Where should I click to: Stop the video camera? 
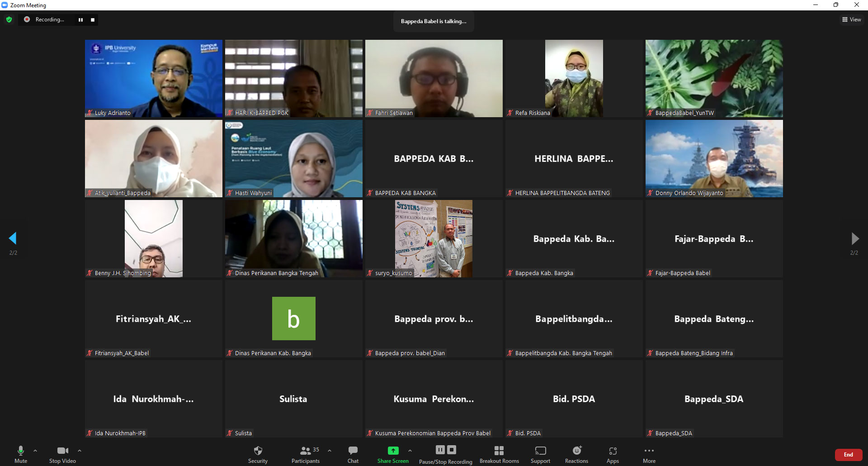click(x=62, y=454)
